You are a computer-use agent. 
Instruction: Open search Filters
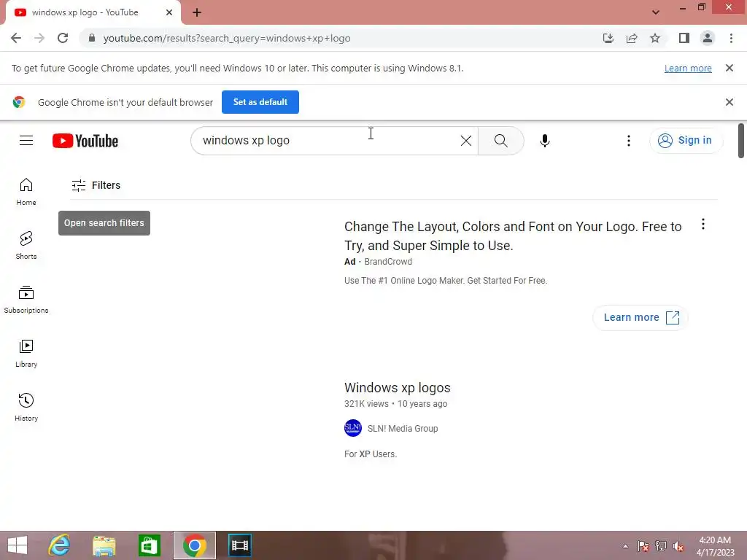pyautogui.click(x=96, y=185)
